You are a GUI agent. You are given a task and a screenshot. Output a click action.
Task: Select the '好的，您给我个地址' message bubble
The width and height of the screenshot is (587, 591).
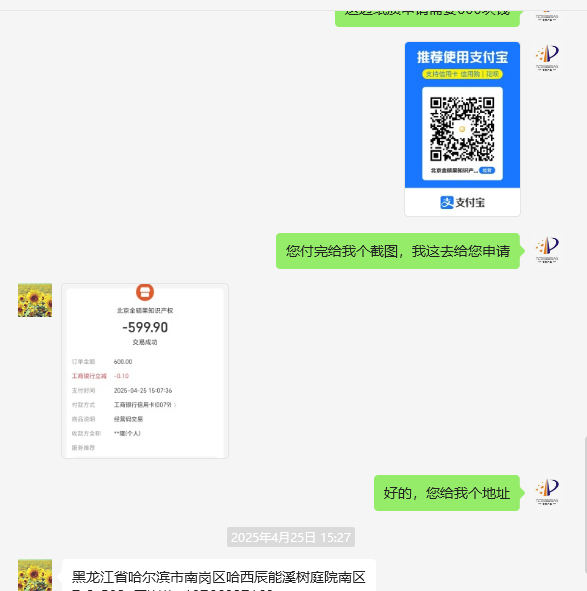coord(447,493)
